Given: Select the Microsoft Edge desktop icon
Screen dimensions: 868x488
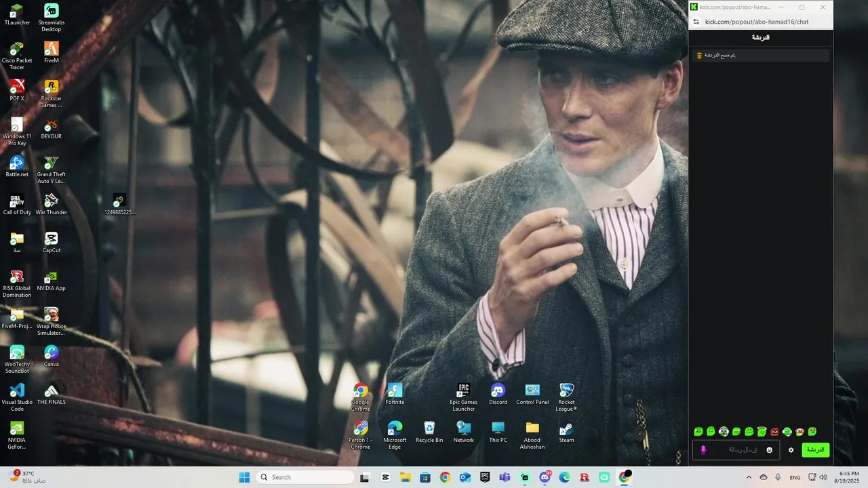Looking at the screenshot, I should pyautogui.click(x=395, y=436).
